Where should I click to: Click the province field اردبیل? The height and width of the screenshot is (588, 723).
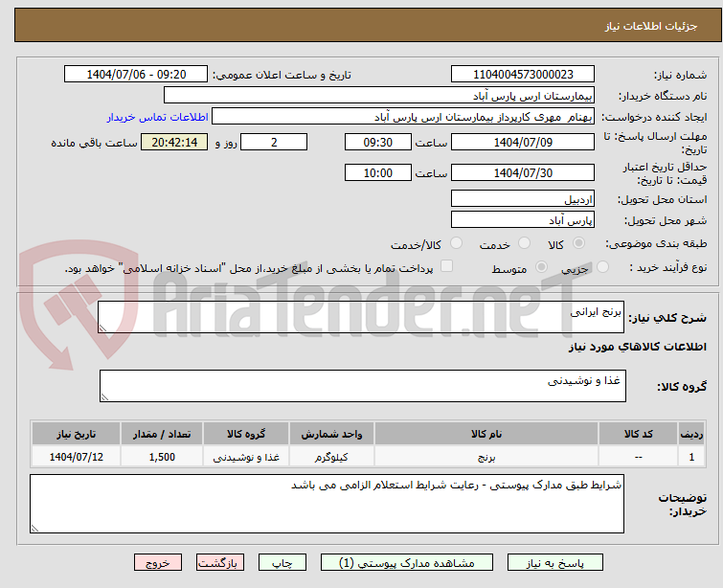523,199
